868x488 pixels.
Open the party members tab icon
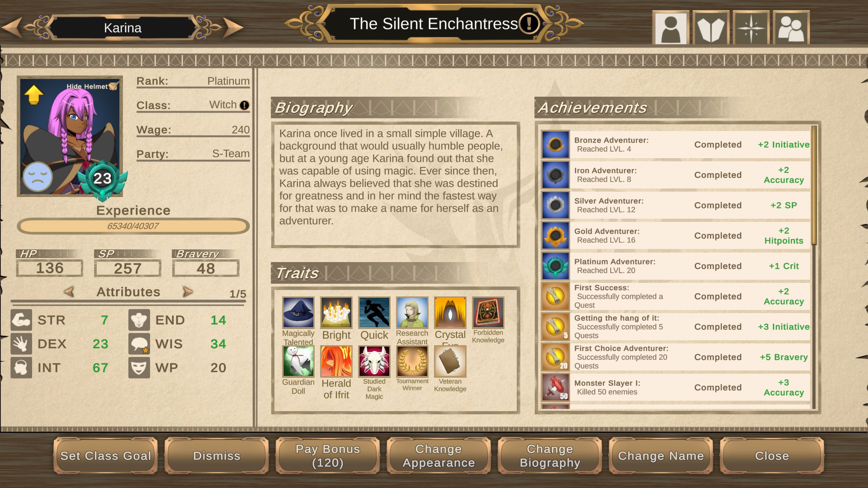(x=791, y=28)
